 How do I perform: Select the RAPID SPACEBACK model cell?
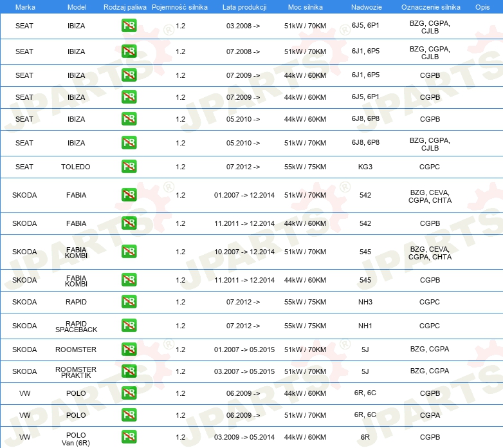tap(76, 327)
